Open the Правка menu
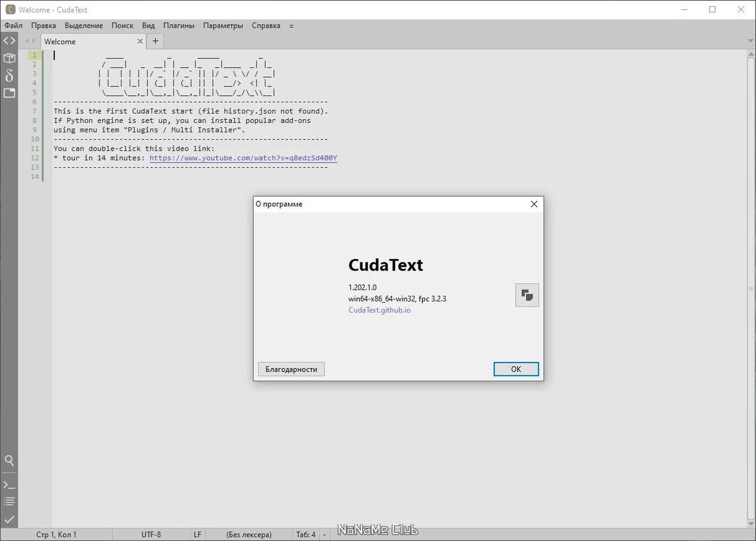Image resolution: width=756 pixels, height=541 pixels. point(43,26)
